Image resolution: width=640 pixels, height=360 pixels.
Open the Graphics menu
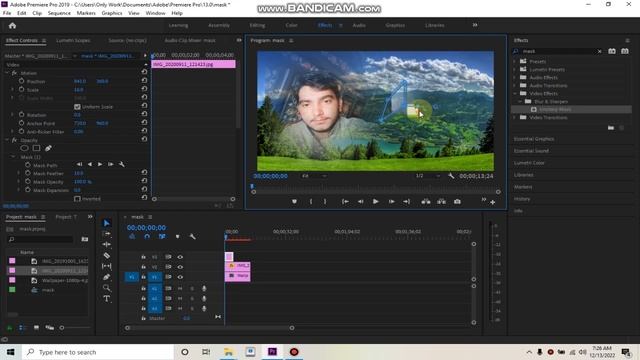[112, 13]
